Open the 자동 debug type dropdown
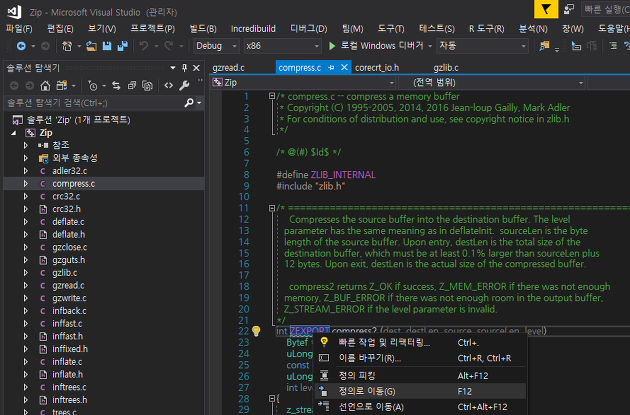Viewport: 630px width, 415px height. [483, 46]
